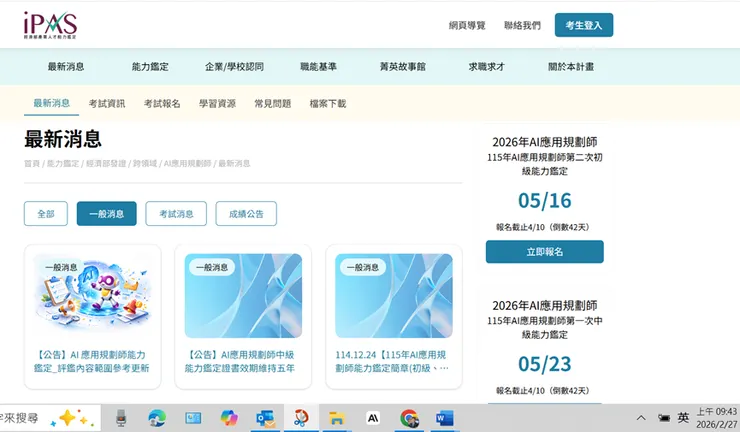Screen dimensions: 740x432
Task: Open Google Chrome from the taskbar
Action: pyautogui.click(x=409, y=418)
